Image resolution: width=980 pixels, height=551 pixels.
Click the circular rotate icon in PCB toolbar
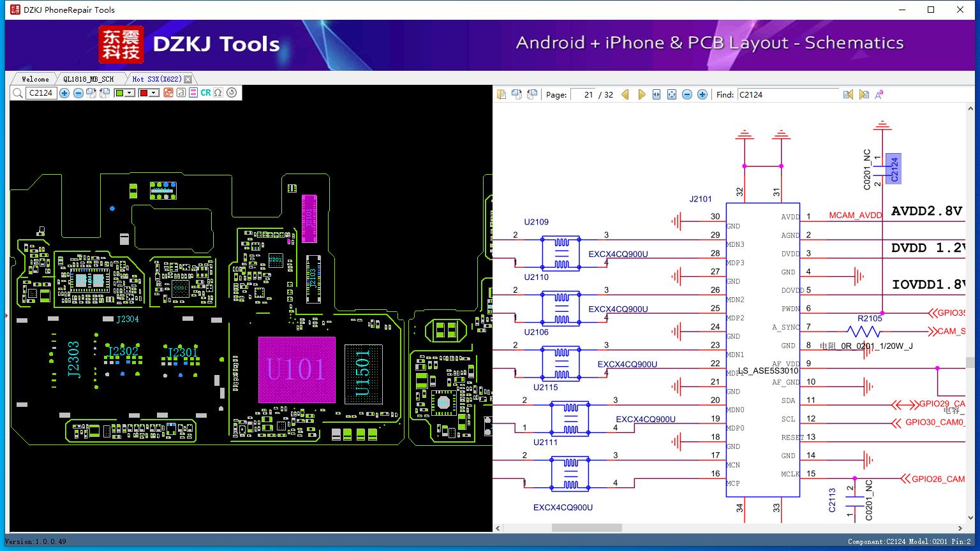[x=232, y=93]
